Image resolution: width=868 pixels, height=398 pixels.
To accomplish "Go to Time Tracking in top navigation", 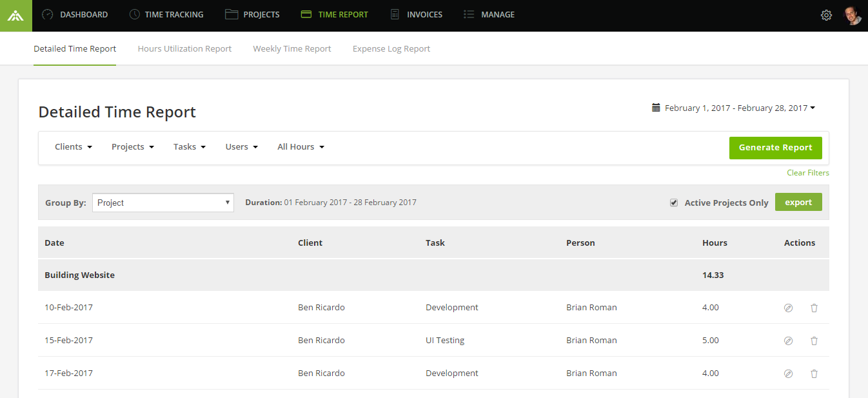I will [x=166, y=14].
